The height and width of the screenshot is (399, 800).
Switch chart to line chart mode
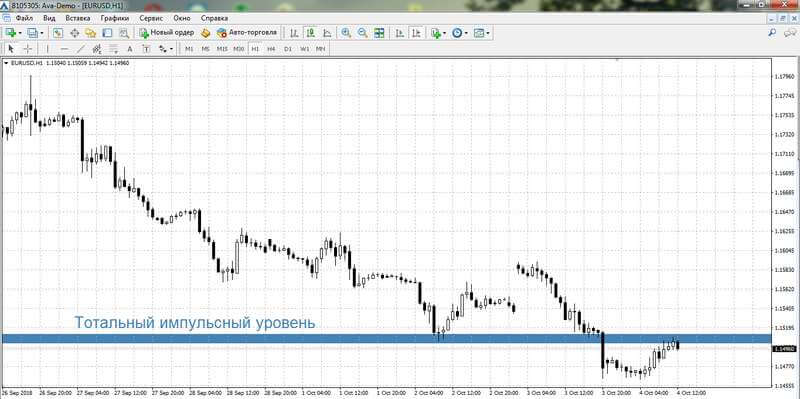click(x=327, y=33)
